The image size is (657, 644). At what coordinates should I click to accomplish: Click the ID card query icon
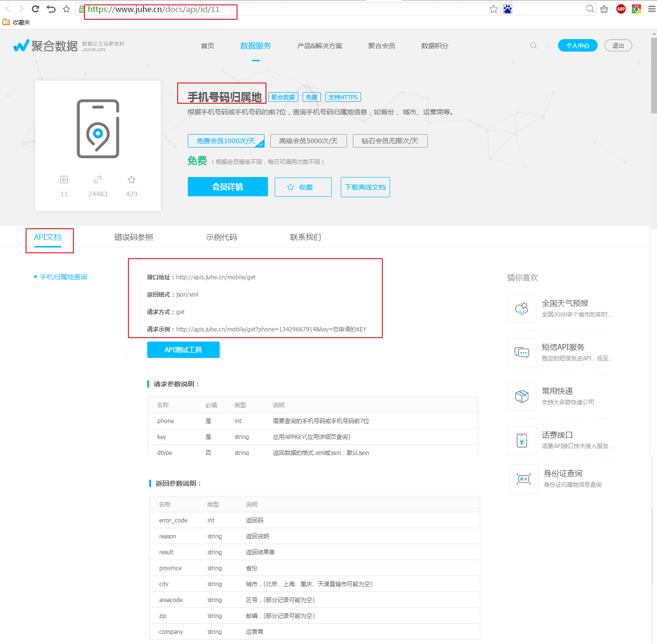(x=524, y=479)
